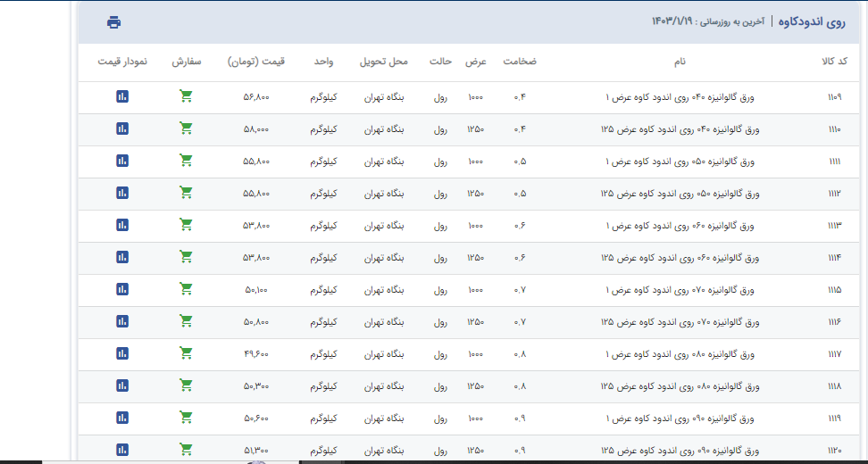
Task: Click cart icon in product 1115 row
Action: pos(186,289)
